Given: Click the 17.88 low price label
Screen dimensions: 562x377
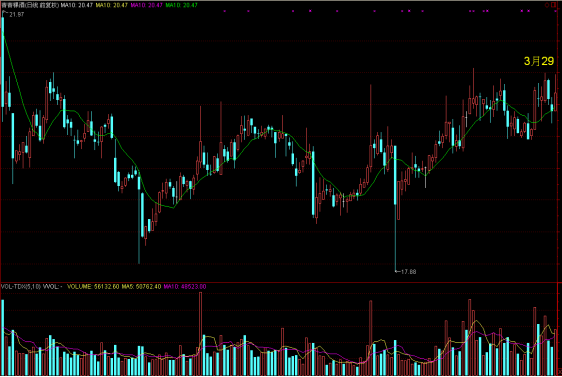Looking at the screenshot, I should pyautogui.click(x=409, y=272).
